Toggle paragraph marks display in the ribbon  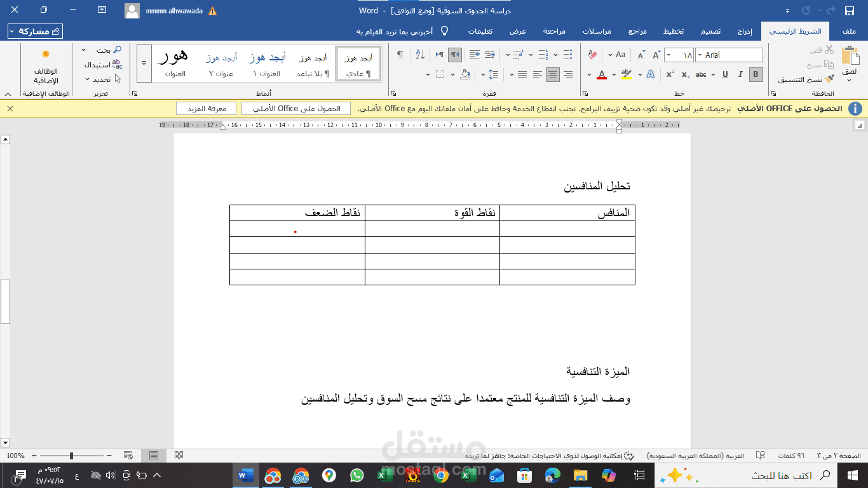click(x=401, y=54)
